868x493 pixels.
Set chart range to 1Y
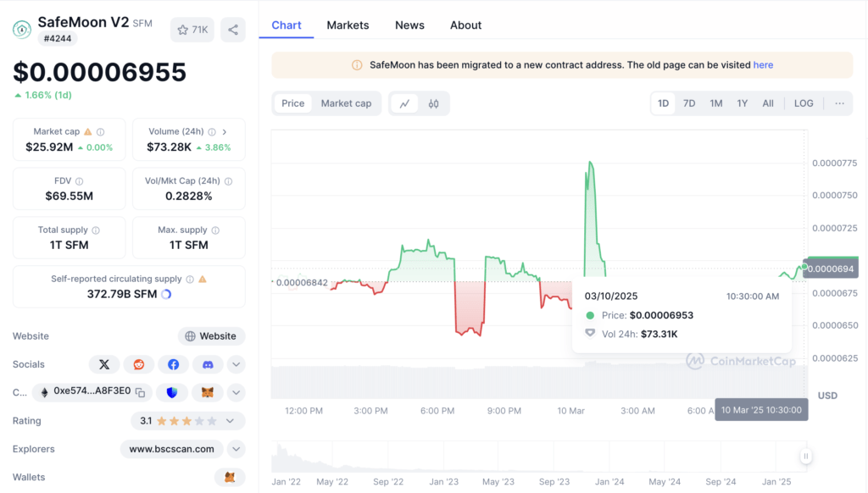(x=743, y=103)
